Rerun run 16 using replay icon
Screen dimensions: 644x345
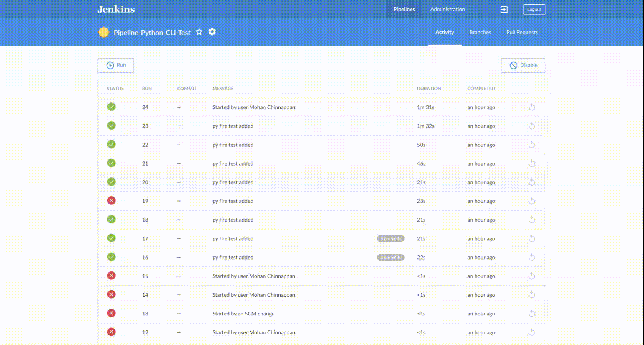tap(532, 257)
